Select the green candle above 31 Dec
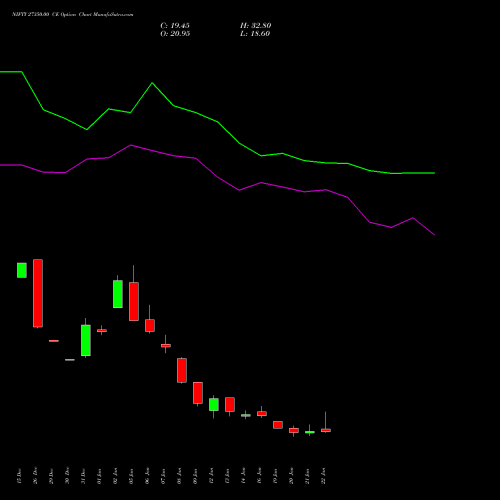 tap(86, 340)
